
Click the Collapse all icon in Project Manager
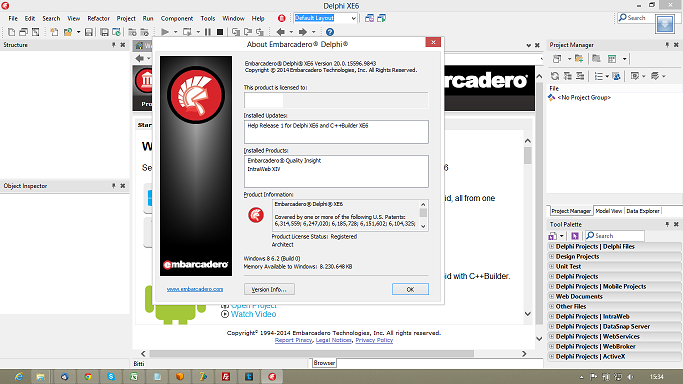click(580, 76)
